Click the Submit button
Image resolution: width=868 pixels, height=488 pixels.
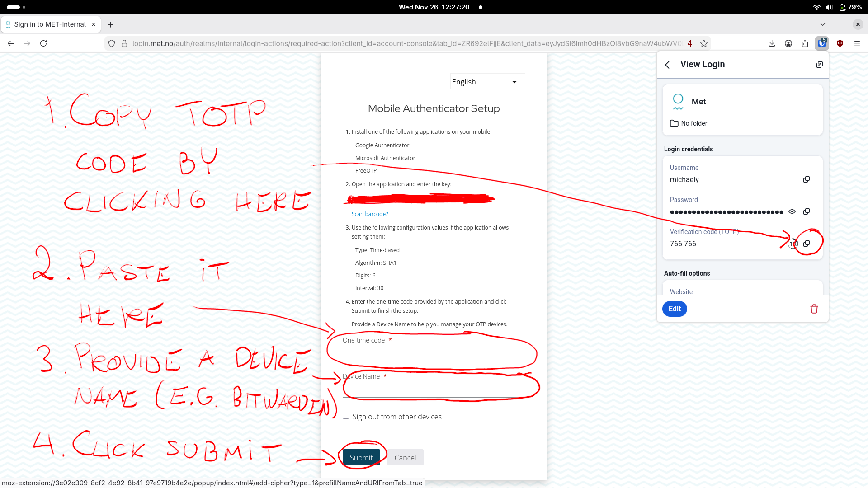click(361, 458)
